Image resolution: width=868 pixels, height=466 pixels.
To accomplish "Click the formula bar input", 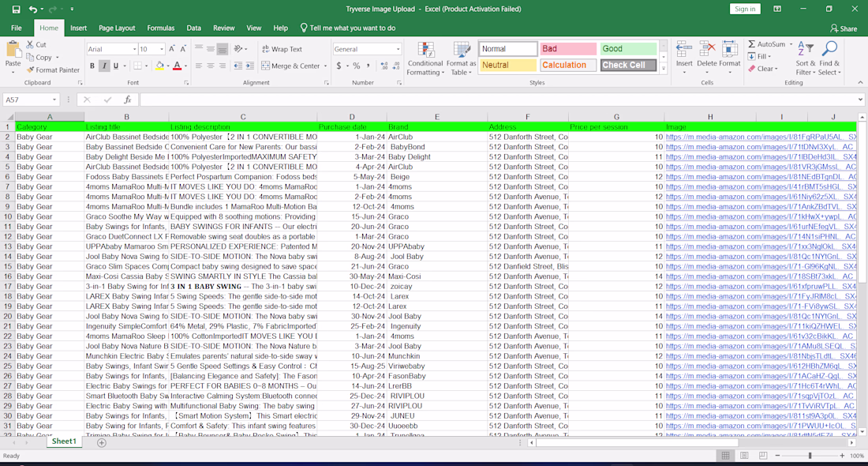I will coord(498,100).
